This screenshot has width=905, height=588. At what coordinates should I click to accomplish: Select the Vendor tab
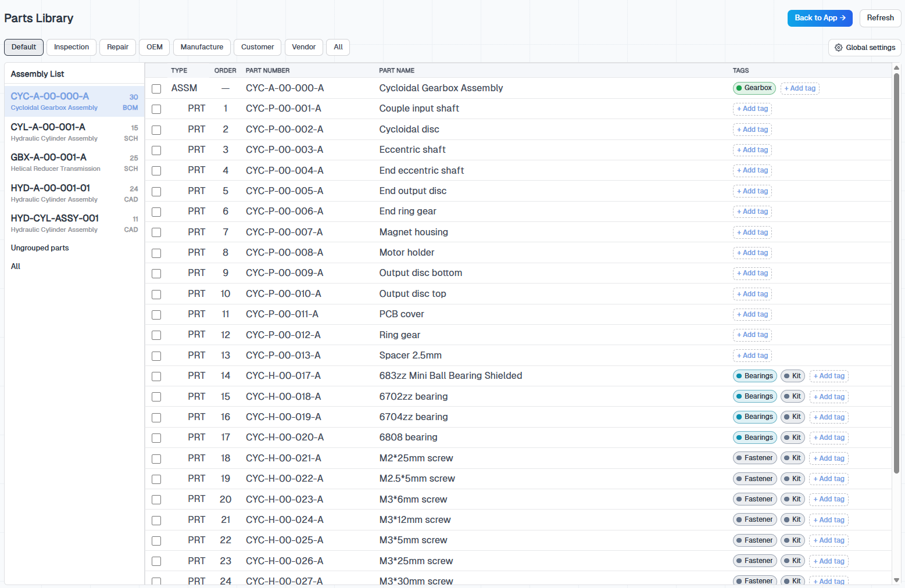pos(304,47)
